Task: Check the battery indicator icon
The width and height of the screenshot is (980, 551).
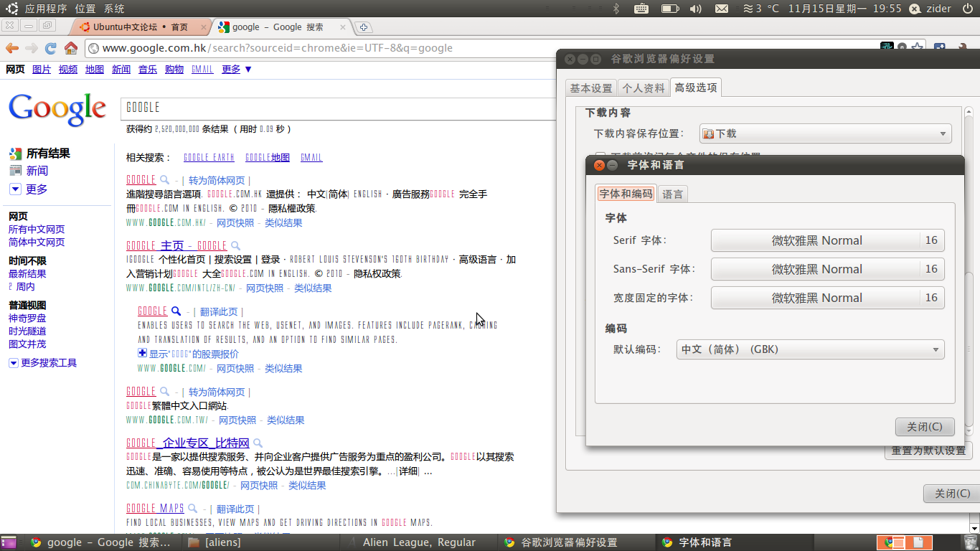Action: point(669,9)
